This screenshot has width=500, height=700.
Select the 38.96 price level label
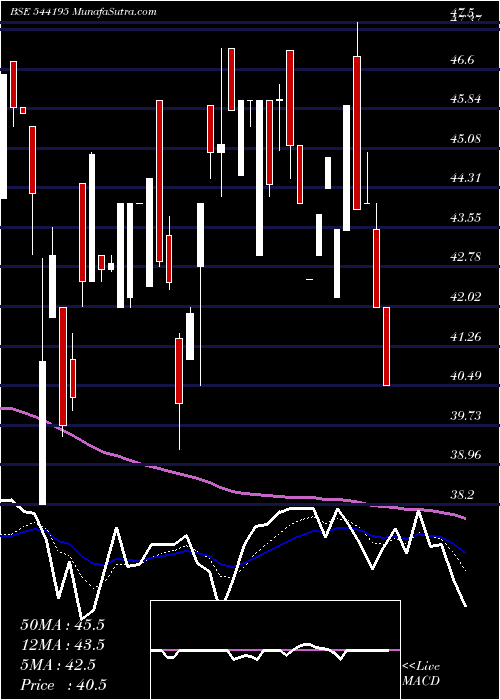click(x=466, y=455)
